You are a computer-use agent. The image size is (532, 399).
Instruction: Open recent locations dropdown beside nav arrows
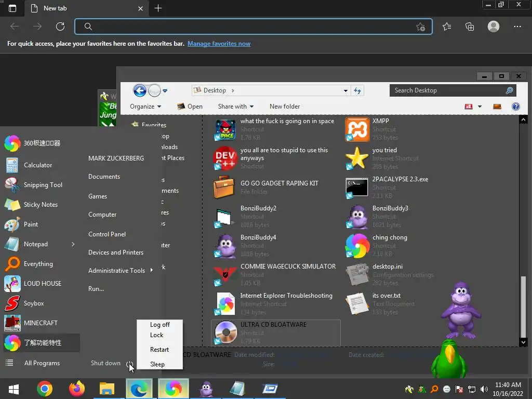(165, 90)
